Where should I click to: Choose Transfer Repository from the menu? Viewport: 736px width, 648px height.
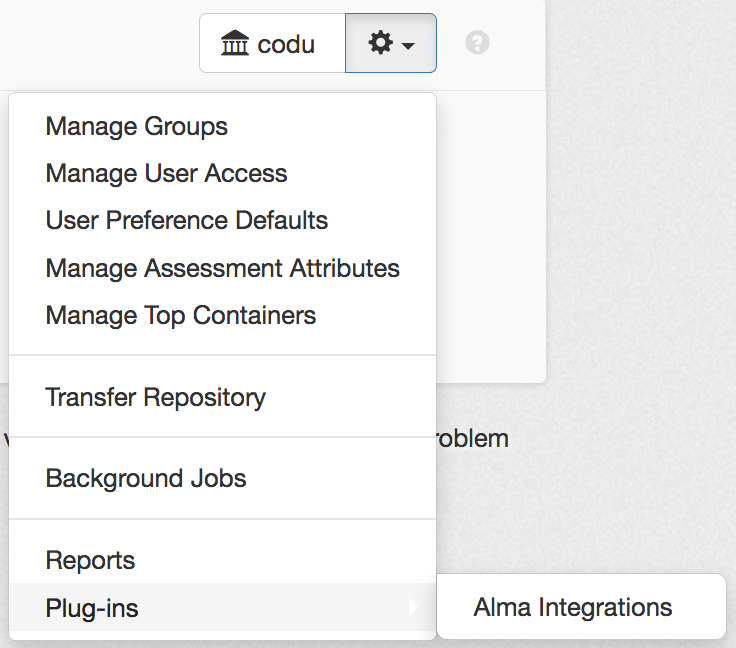(x=156, y=397)
